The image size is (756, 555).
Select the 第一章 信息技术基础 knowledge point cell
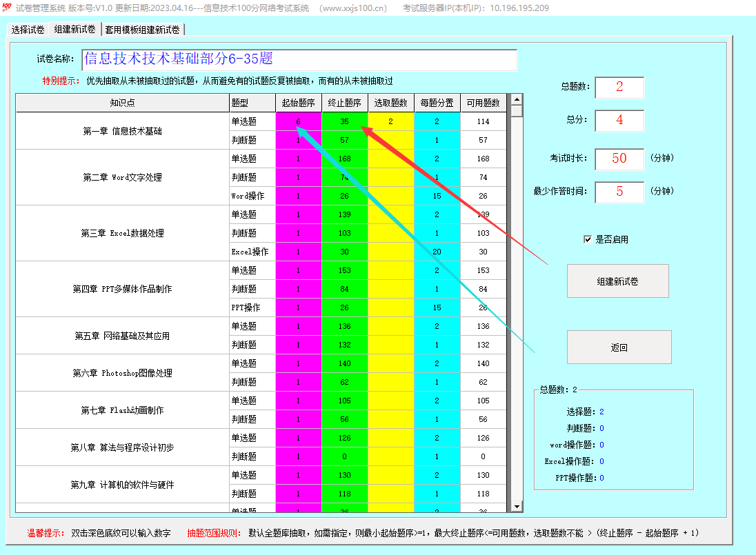coord(123,131)
